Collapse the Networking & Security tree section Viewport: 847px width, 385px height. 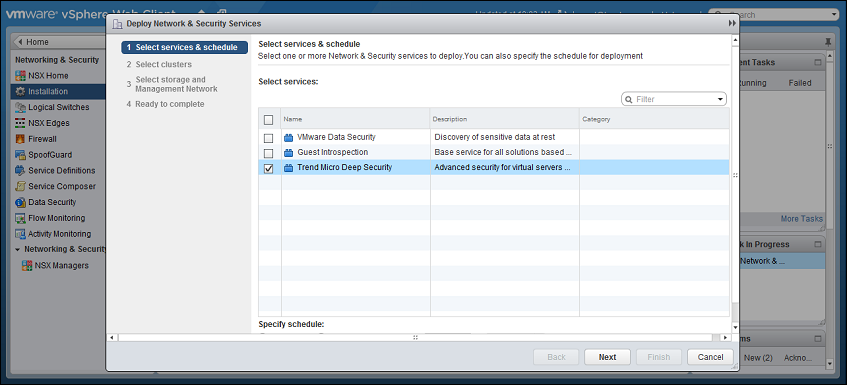click(x=18, y=249)
